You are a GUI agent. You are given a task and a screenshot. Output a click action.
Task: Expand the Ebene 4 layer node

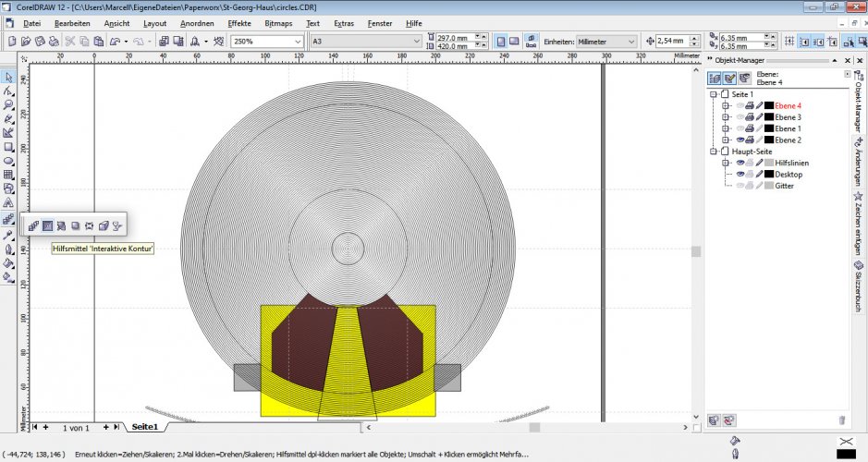pos(726,105)
